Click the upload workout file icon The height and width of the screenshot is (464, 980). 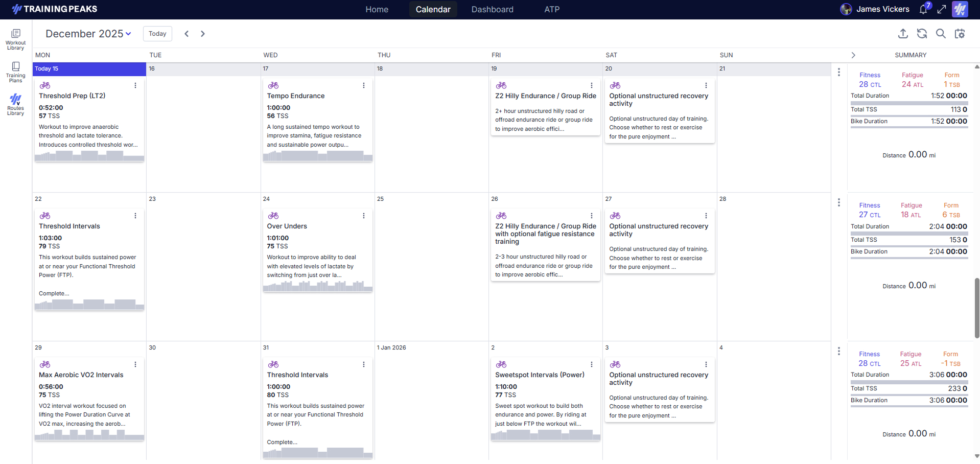(x=903, y=34)
